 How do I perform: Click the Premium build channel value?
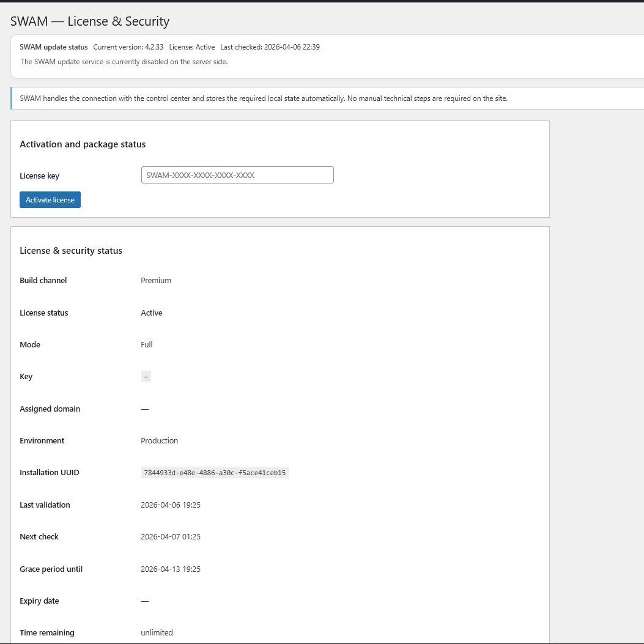[x=156, y=281]
